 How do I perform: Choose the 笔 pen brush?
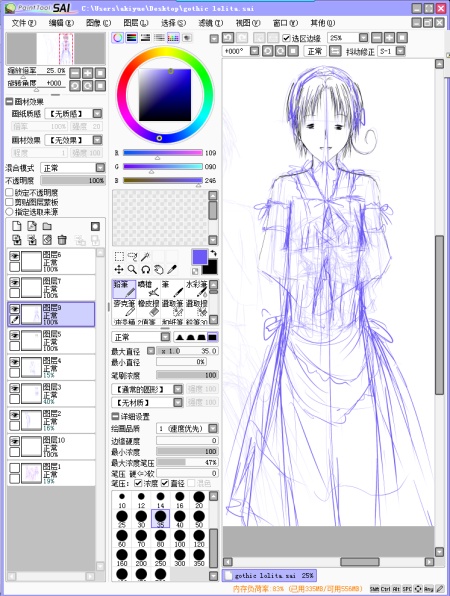(x=172, y=289)
